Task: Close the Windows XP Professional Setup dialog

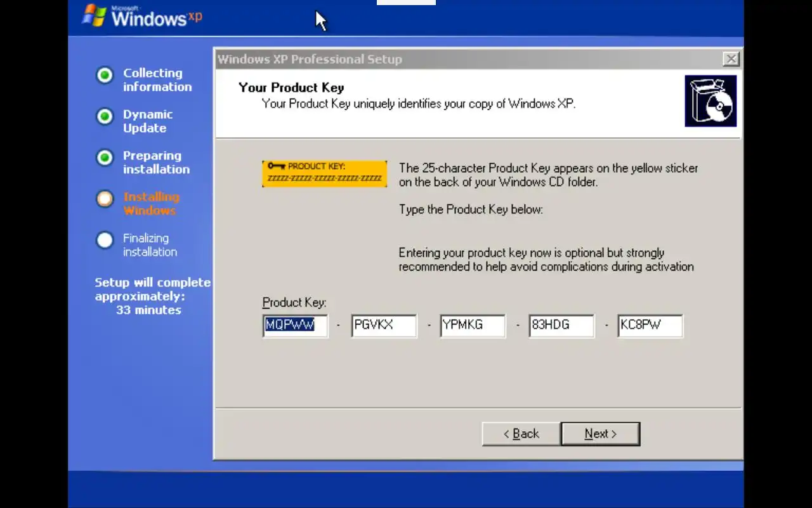Action: point(731,59)
